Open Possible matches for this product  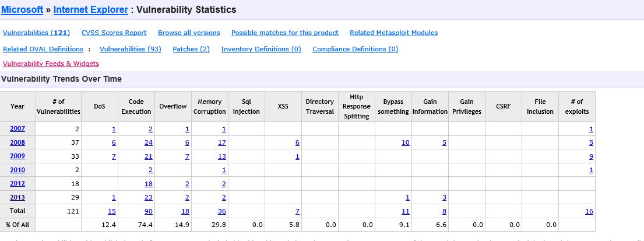point(285,33)
